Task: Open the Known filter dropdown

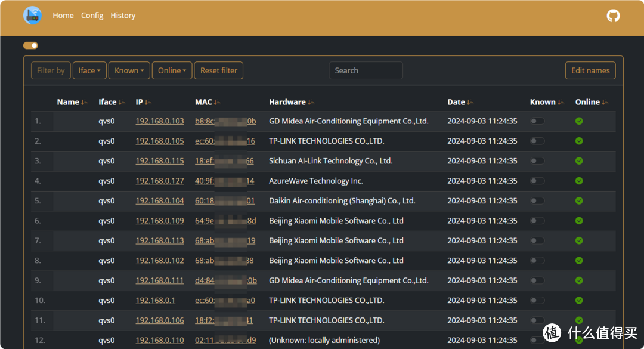Action: coord(129,70)
